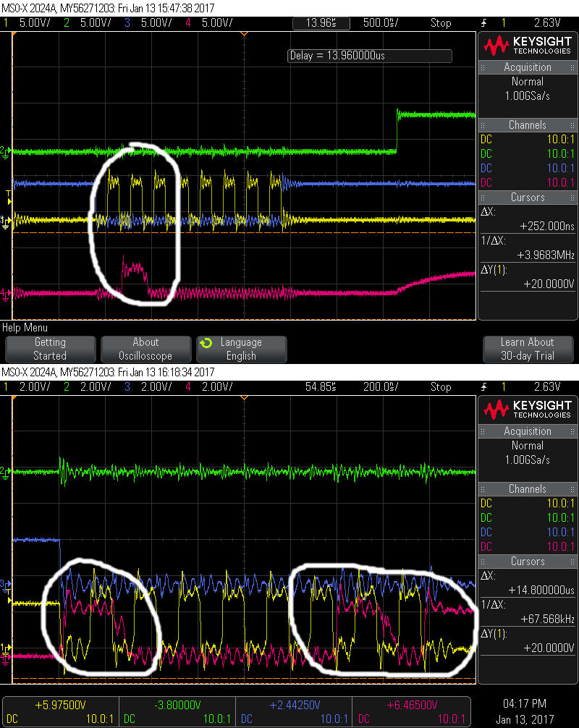
Task: Select the green -3.80000V DC measurement
Action: coord(177,706)
